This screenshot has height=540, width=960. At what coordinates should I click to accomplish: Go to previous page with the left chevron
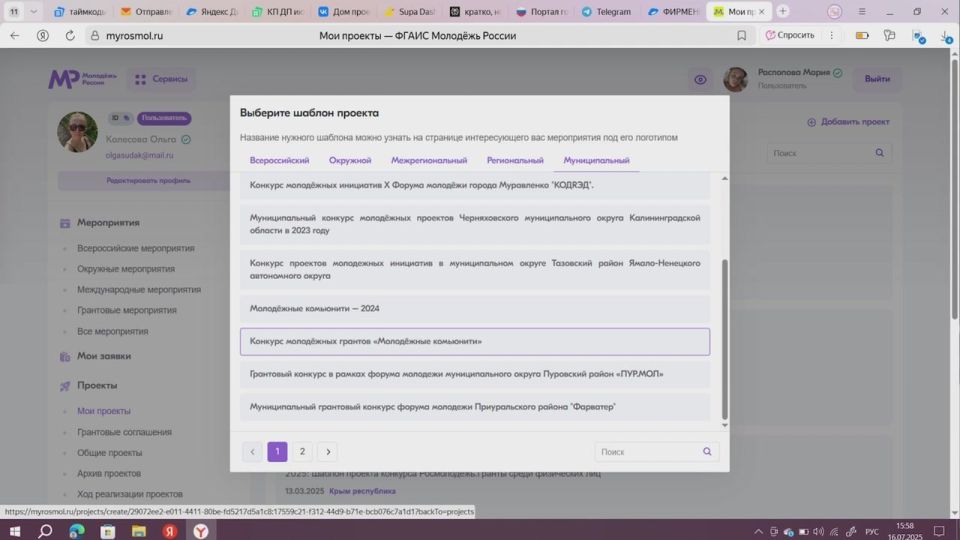[252, 452]
